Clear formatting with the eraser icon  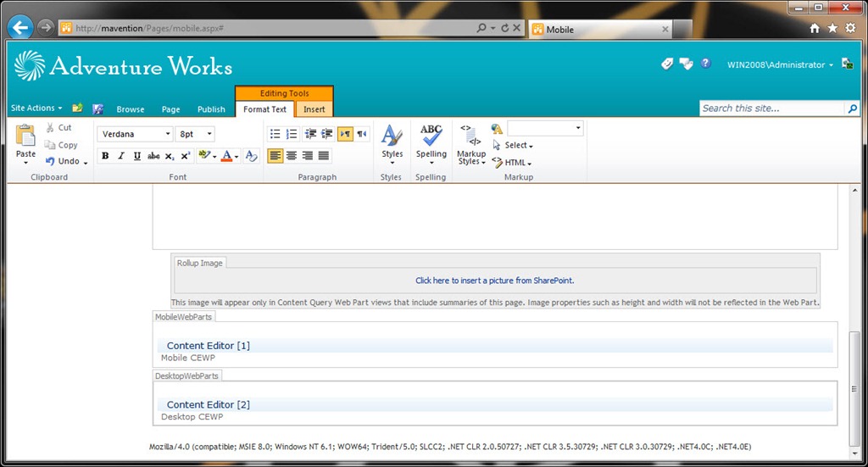pyautogui.click(x=251, y=156)
